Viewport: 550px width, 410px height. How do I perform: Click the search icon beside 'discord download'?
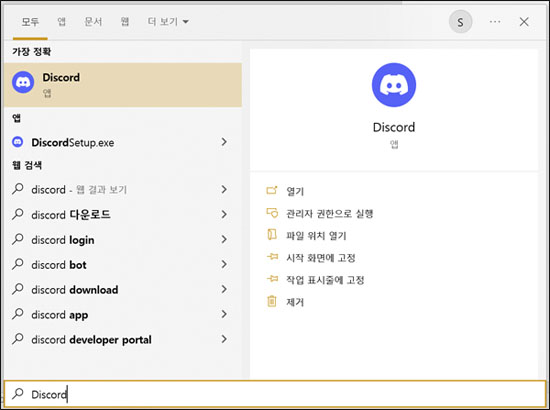[x=18, y=289]
